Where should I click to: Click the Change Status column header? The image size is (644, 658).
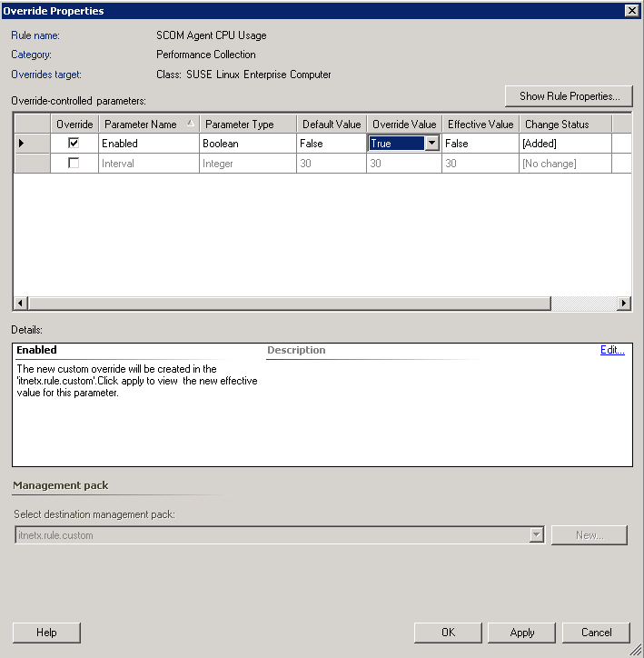tap(565, 125)
